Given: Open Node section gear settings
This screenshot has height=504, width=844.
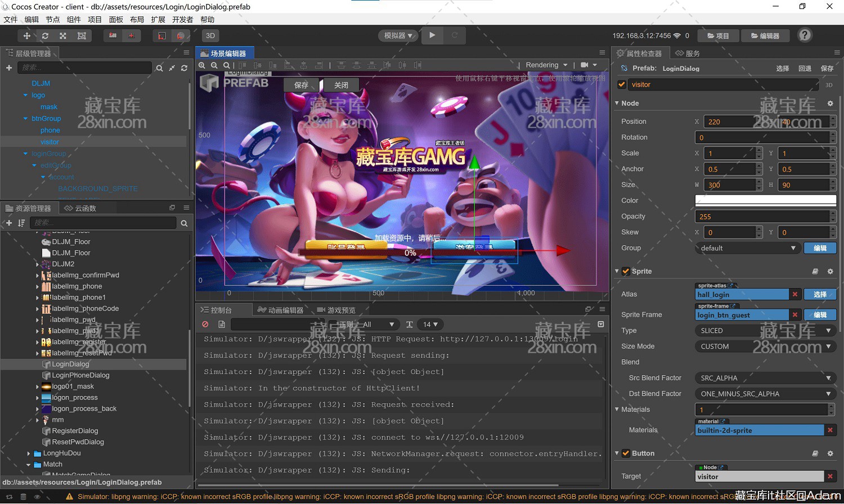Looking at the screenshot, I should 830,103.
